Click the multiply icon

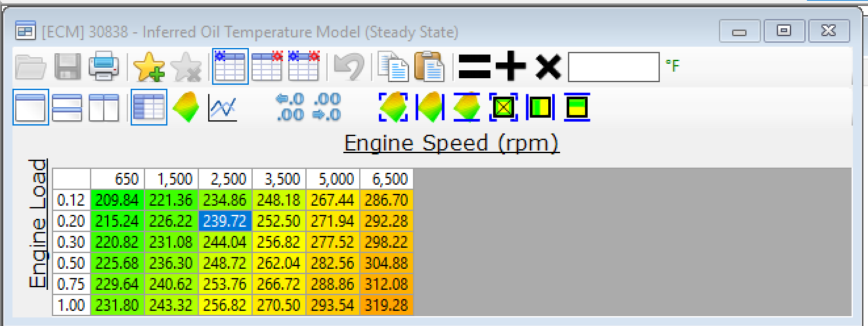click(548, 66)
